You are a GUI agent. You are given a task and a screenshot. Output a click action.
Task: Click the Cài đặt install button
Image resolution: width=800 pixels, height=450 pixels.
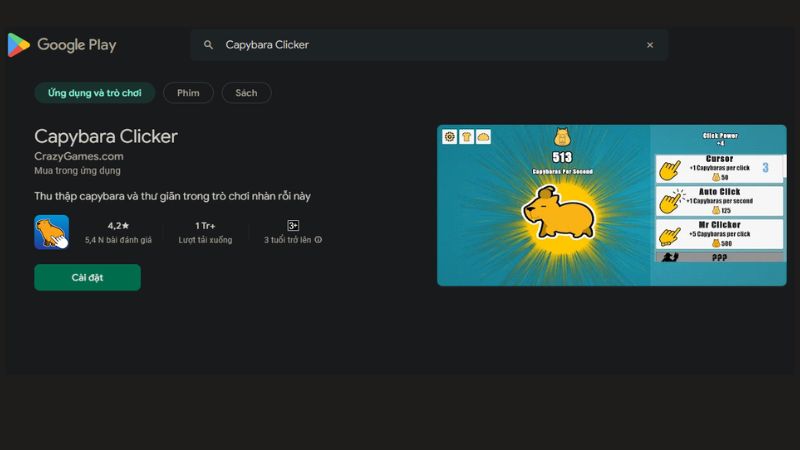point(87,278)
